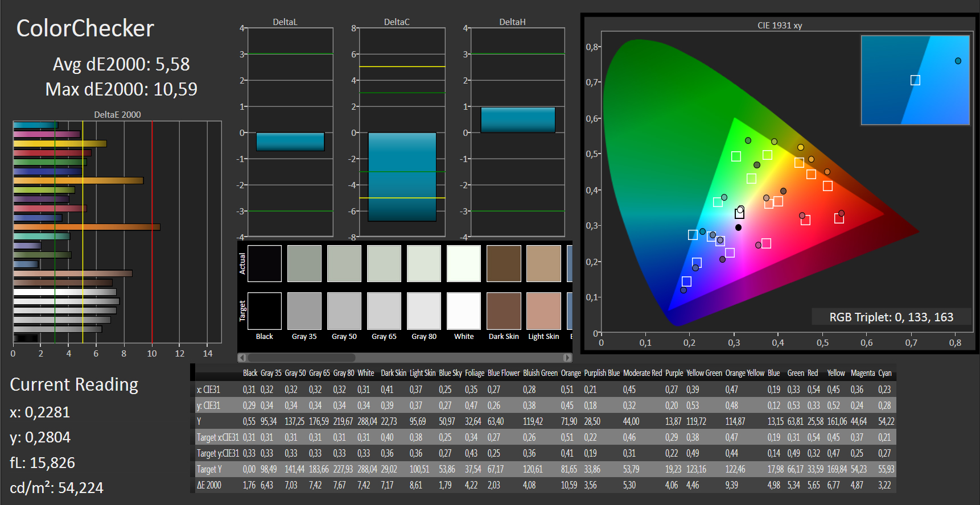
Task: Select the Actual Gray 50 swatch
Action: click(344, 263)
